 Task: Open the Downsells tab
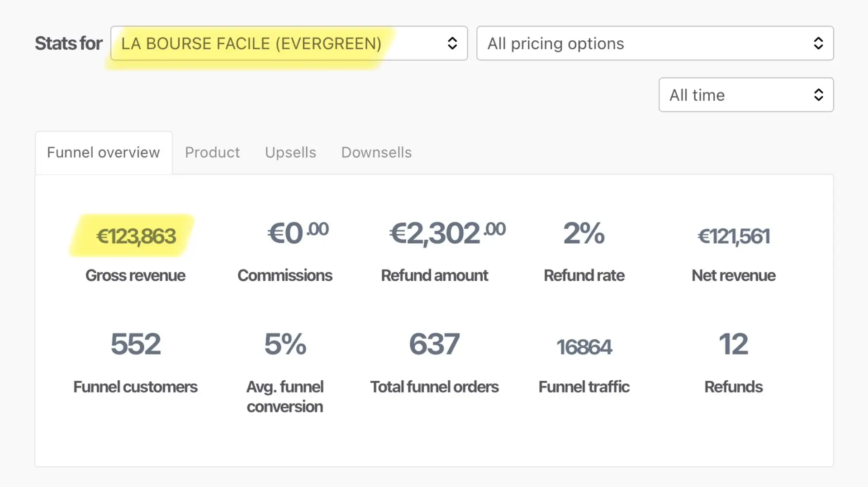point(376,152)
